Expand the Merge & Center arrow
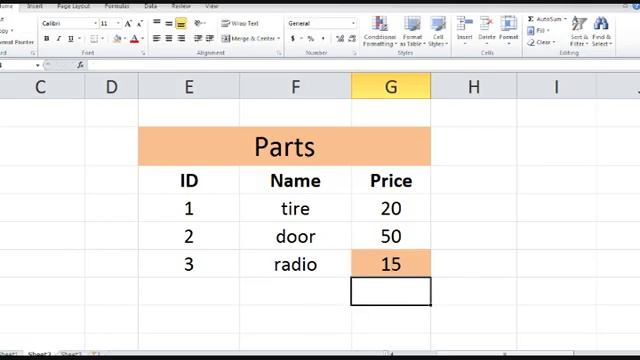This screenshot has width=640, height=360. [x=278, y=38]
